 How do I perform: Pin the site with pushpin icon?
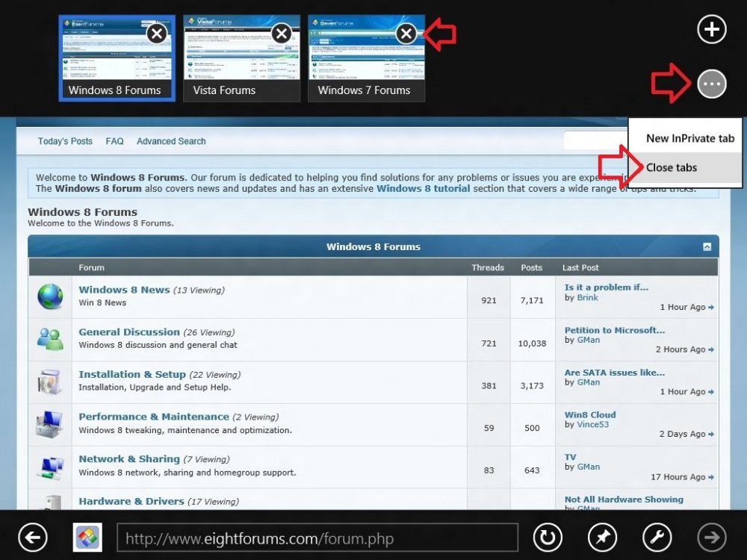(603, 538)
